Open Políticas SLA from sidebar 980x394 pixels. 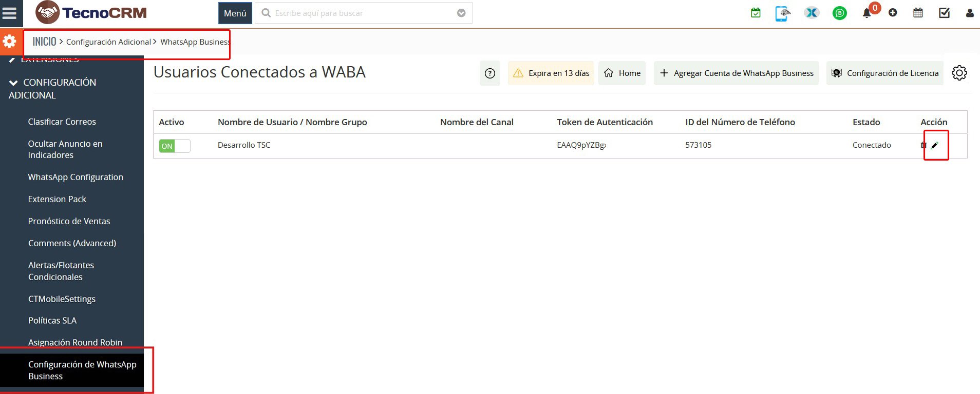point(52,321)
